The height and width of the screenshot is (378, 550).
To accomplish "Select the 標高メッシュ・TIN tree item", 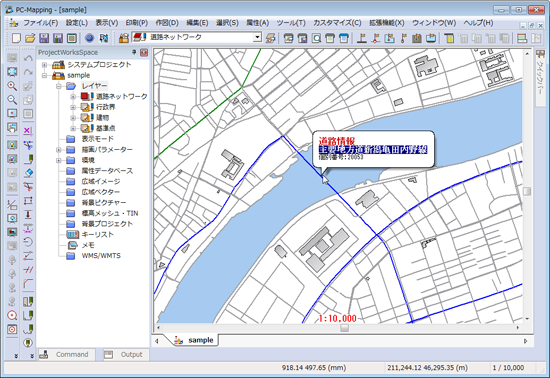I will (x=110, y=213).
